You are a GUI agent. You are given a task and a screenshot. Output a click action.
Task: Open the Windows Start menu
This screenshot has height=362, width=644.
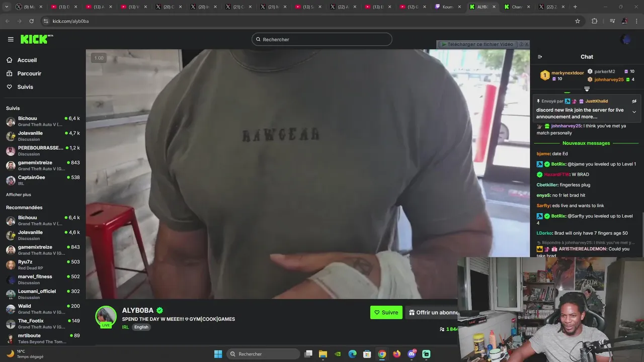click(x=218, y=354)
